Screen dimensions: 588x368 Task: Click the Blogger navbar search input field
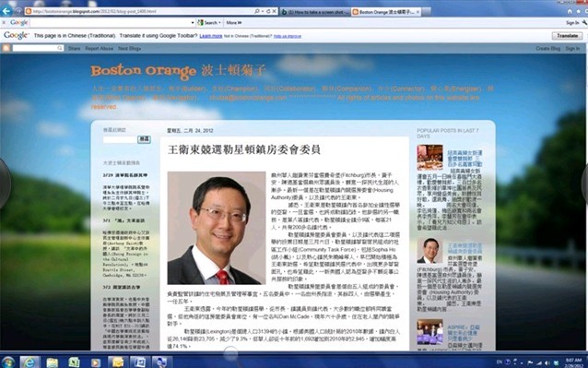point(38,48)
